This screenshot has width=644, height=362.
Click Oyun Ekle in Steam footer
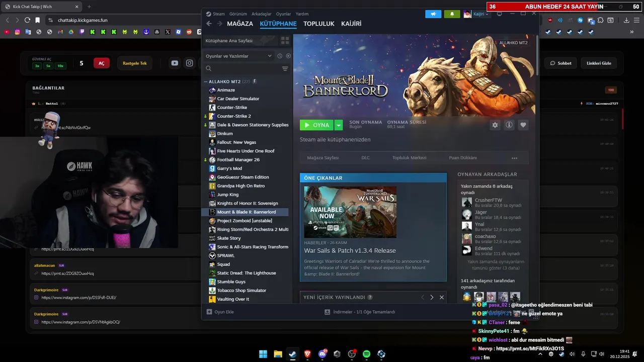tap(220, 312)
